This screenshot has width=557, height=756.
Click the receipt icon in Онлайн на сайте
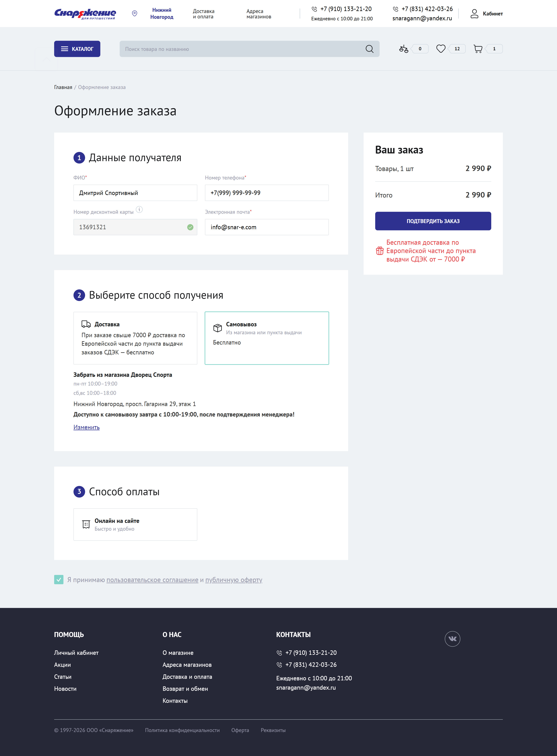[x=86, y=524]
